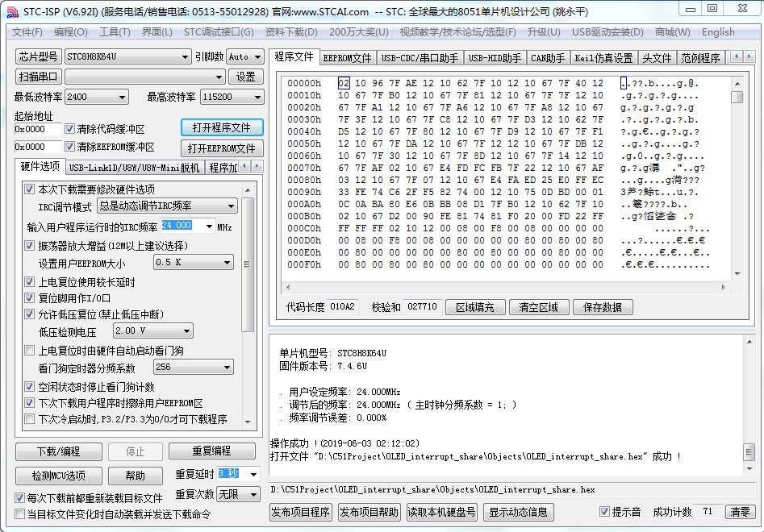Switch to EEPROM文件 tab

coord(347,58)
